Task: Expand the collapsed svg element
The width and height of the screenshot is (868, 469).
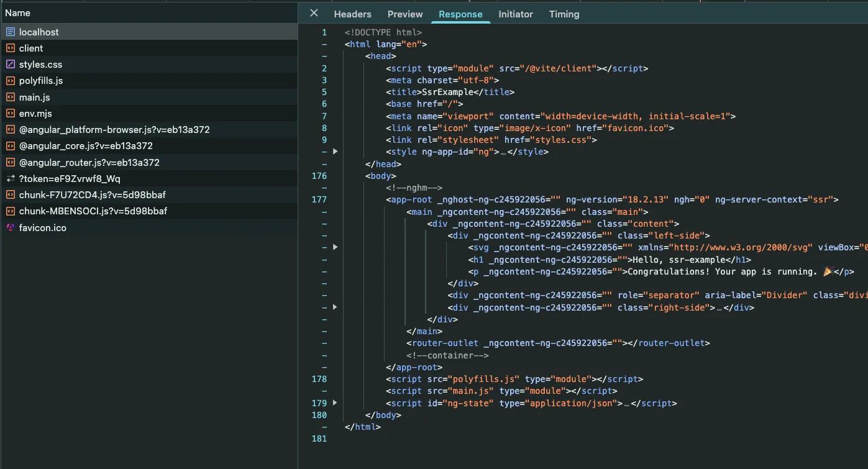Action: tap(336, 247)
